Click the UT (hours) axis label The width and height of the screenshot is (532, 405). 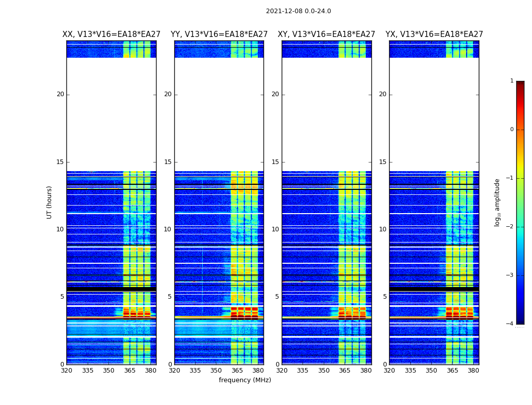50,202
